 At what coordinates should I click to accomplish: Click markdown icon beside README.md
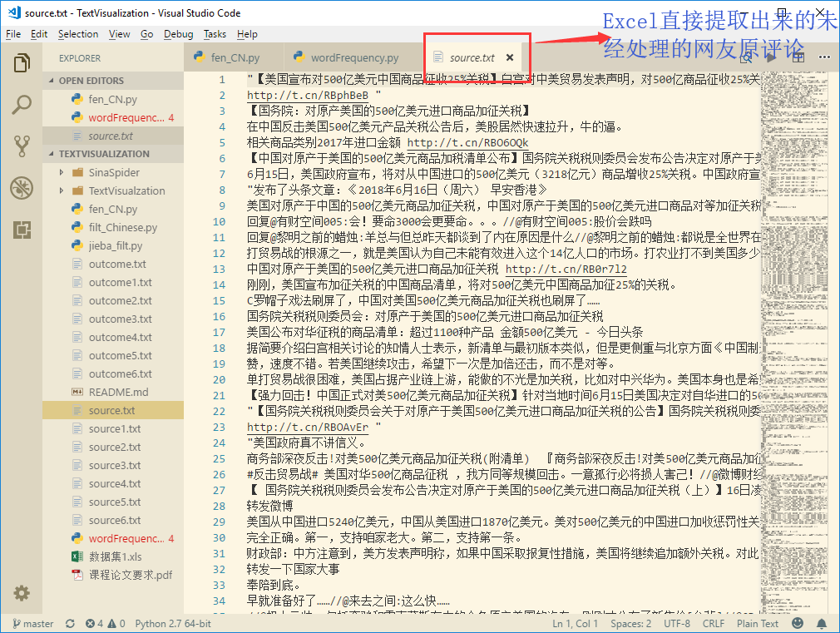[77, 392]
